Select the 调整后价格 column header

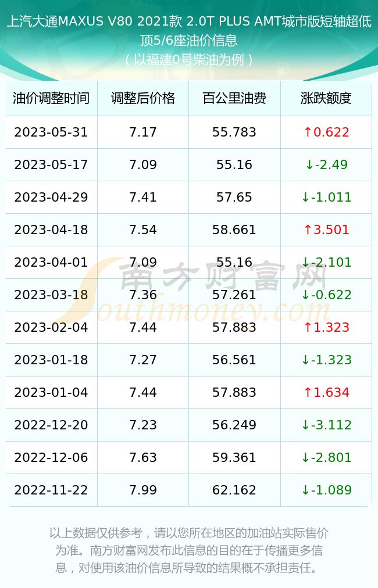point(143,98)
